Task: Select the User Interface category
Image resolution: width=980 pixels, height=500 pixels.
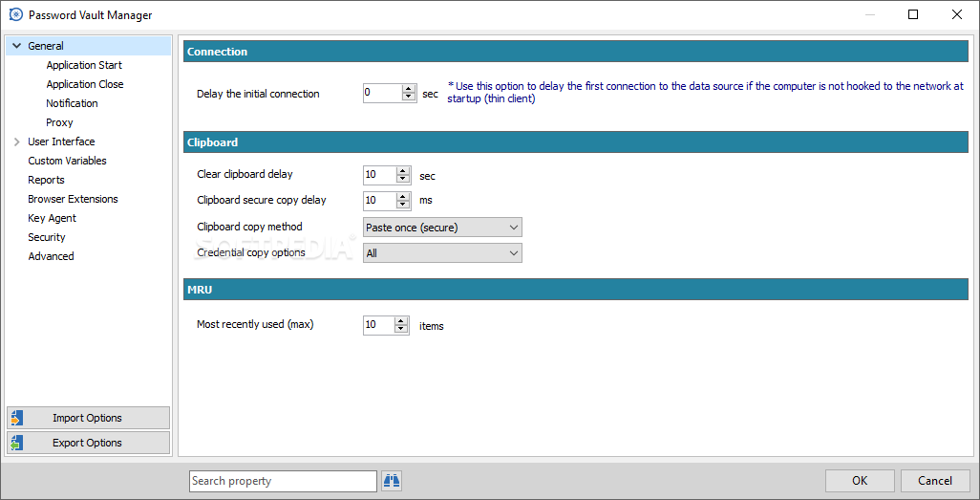Action: coord(61,141)
